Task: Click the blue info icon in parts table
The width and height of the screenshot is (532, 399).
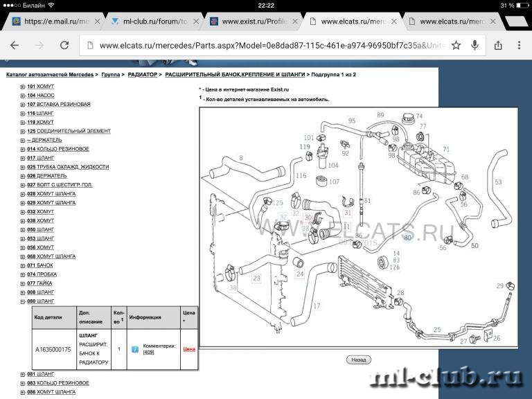Action: (x=135, y=348)
